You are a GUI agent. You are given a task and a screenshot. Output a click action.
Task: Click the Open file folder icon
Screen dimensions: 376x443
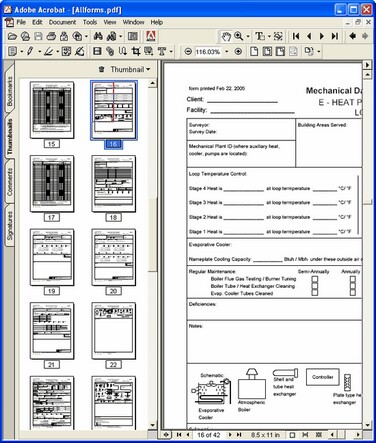pyautogui.click(x=12, y=36)
